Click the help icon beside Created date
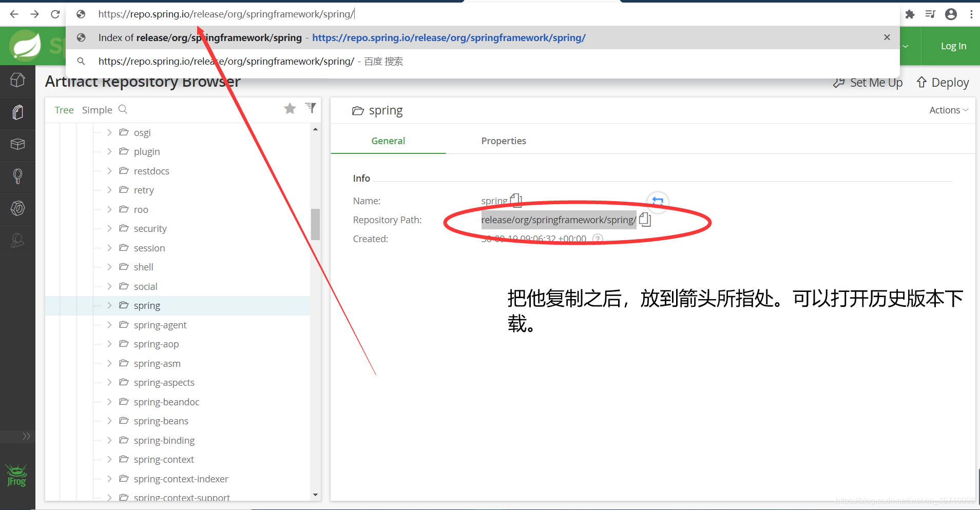This screenshot has height=510, width=980. coord(598,239)
